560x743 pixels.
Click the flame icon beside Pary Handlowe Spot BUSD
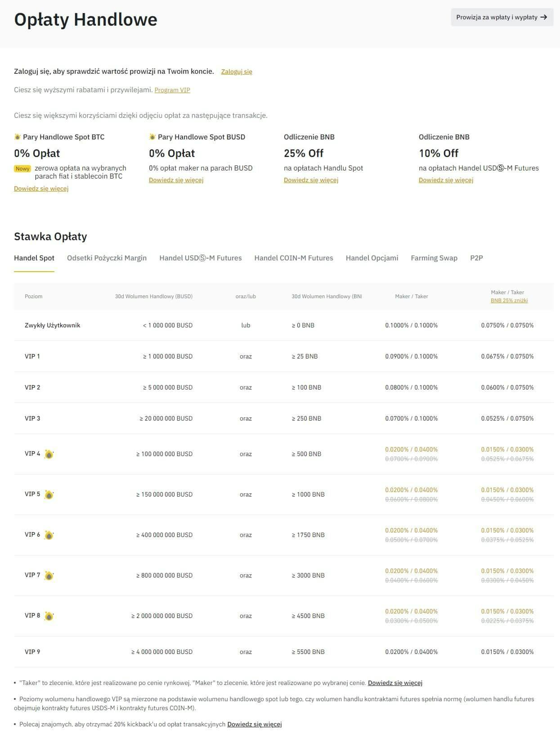[x=152, y=137]
